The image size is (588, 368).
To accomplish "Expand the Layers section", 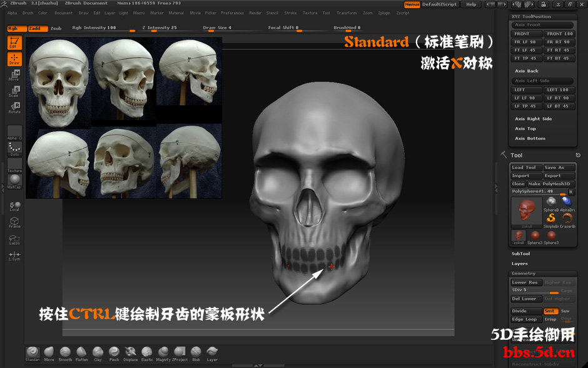I will (519, 263).
